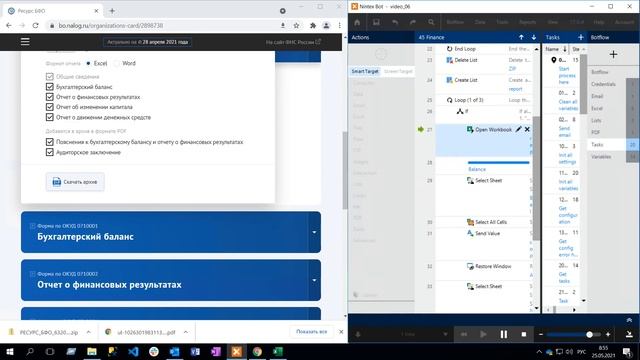
Task: Pause the running botflow
Action: pyautogui.click(x=504, y=334)
